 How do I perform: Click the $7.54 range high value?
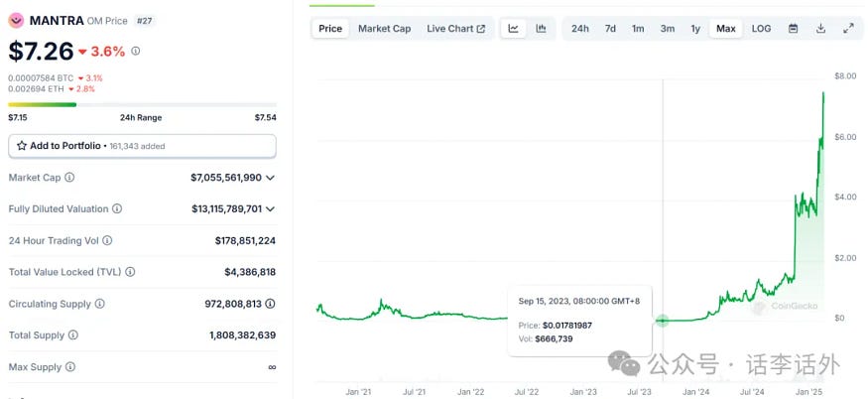pos(265,117)
